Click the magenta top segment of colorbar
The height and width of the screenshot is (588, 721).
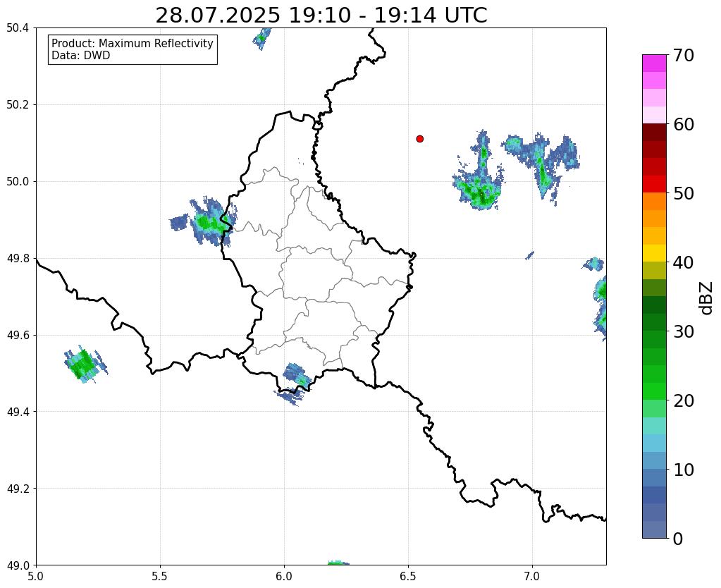pos(654,63)
